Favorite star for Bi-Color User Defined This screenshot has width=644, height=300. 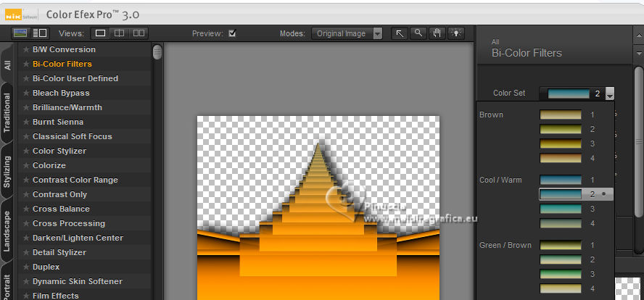26,78
